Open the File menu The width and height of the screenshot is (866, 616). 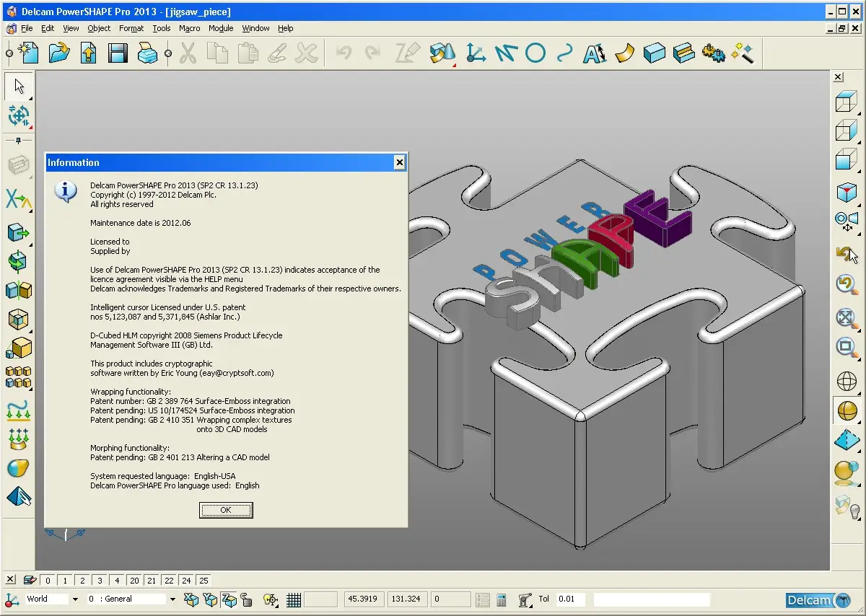click(27, 28)
